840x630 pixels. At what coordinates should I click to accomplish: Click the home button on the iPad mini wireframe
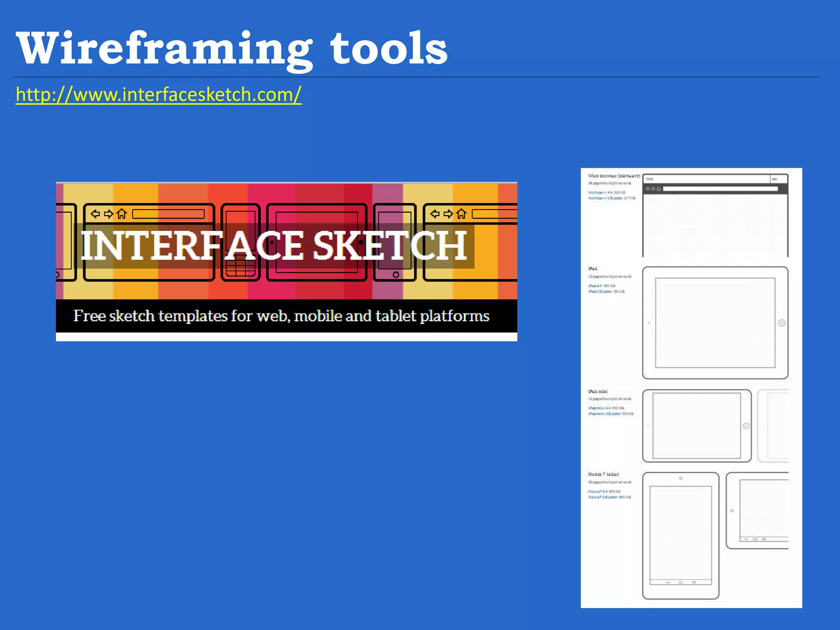pyautogui.click(x=746, y=426)
